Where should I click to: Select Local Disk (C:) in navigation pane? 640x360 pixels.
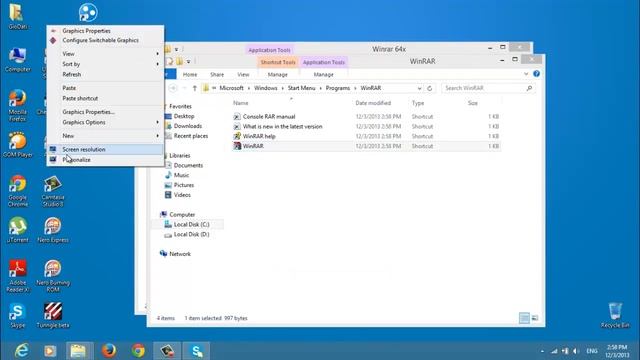click(x=191, y=224)
